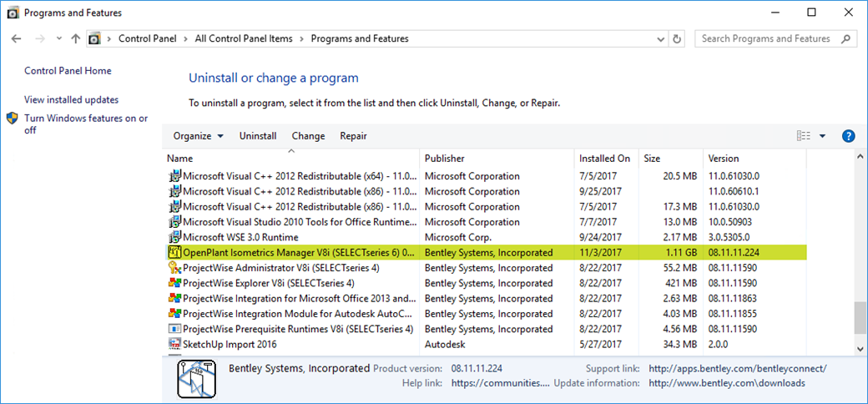The width and height of the screenshot is (868, 404).
Task: Click the search magnifier icon
Action: click(x=846, y=38)
